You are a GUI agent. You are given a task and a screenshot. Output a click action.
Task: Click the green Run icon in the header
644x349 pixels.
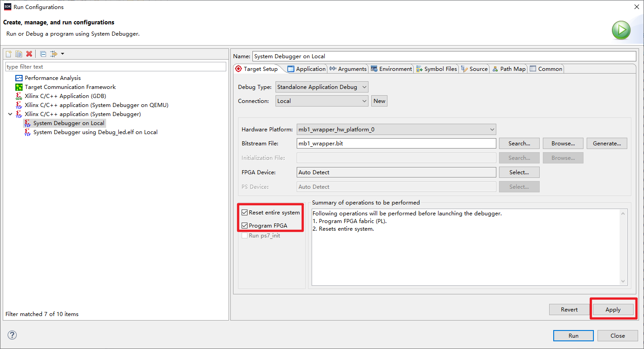[x=621, y=30]
